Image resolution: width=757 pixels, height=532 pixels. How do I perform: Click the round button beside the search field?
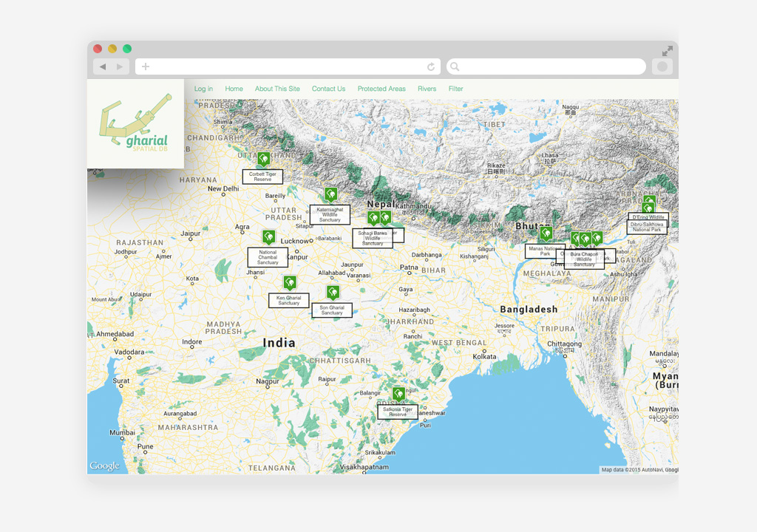coord(662,66)
